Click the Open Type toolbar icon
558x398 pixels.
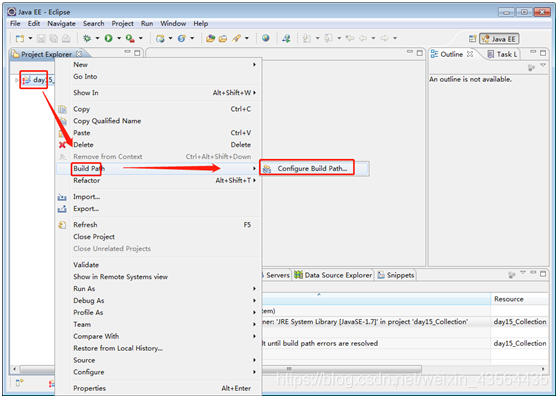pos(211,38)
